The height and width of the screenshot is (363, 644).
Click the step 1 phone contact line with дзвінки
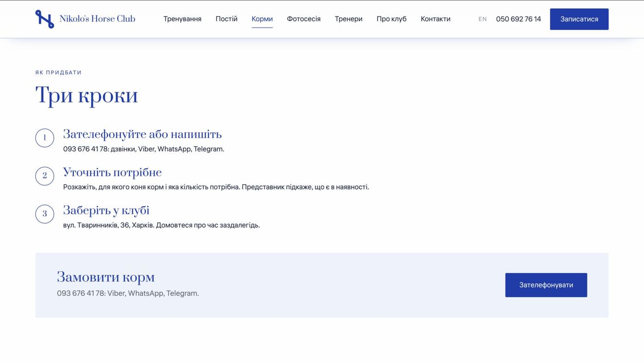click(x=144, y=149)
